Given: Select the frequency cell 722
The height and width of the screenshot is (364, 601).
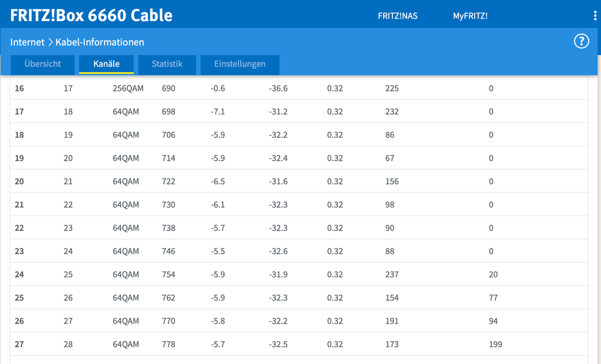Looking at the screenshot, I should click(168, 182).
